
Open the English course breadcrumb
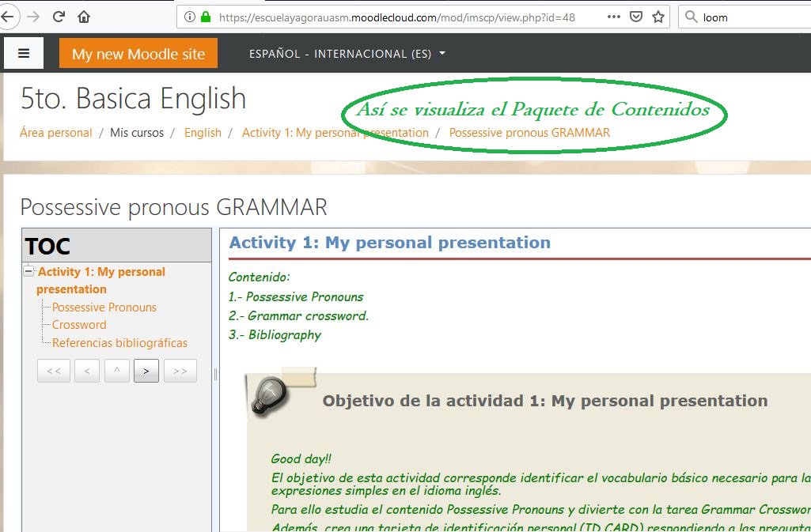203,133
